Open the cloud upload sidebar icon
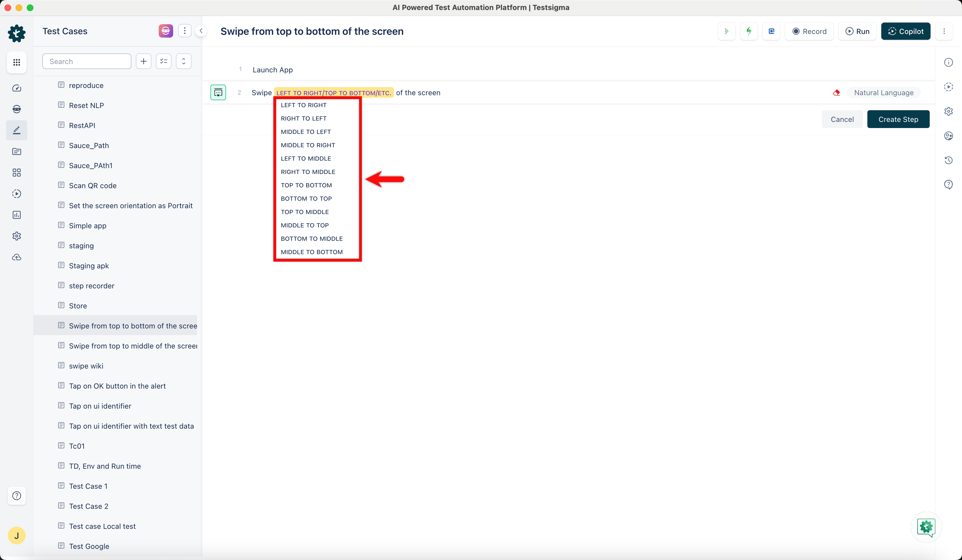962x560 pixels. (16, 257)
